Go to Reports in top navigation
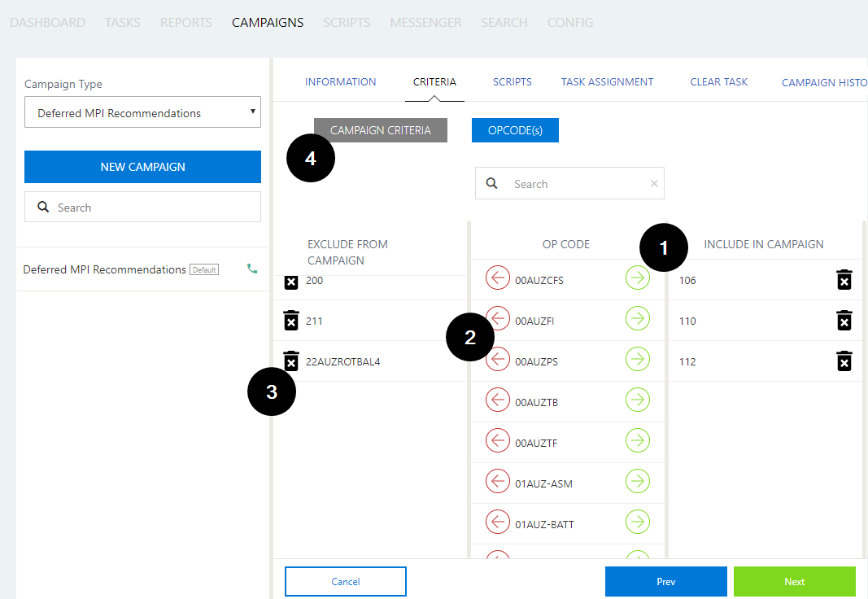Image resolution: width=868 pixels, height=599 pixels. (185, 23)
